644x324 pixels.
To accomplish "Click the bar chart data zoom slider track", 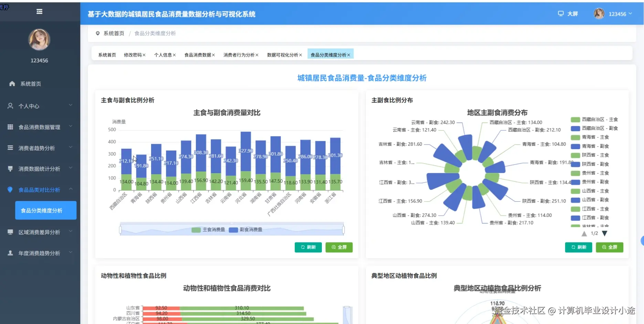I will pos(232,230).
